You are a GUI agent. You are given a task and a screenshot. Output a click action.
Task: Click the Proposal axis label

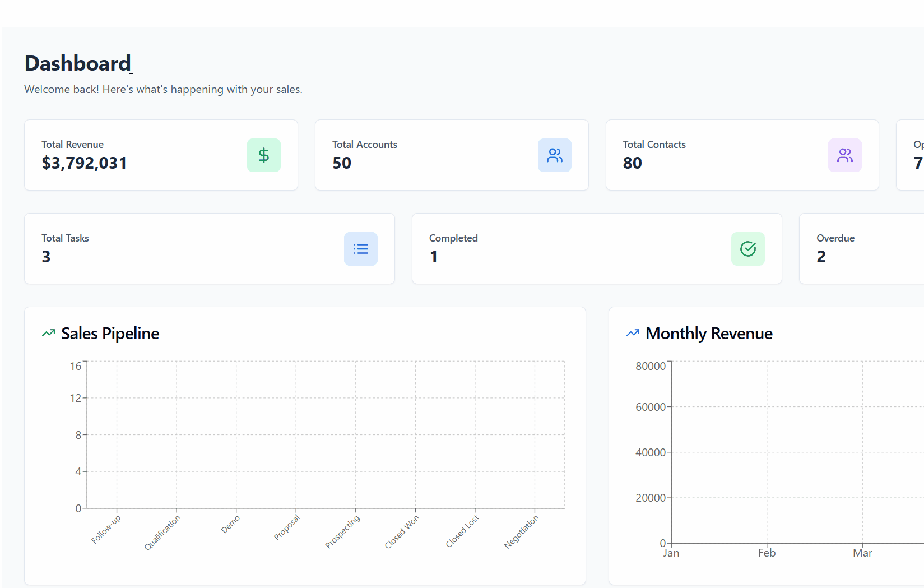(x=287, y=527)
